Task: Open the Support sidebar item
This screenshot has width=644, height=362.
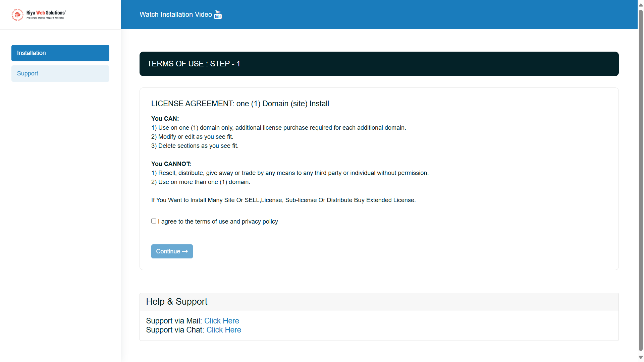Action: pos(60,73)
